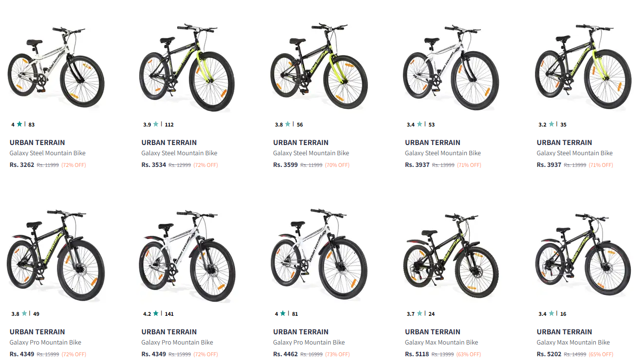Screen dimensions: 643x364
Task: Click the star icon beside the 3.9 rating
Action: click(156, 124)
